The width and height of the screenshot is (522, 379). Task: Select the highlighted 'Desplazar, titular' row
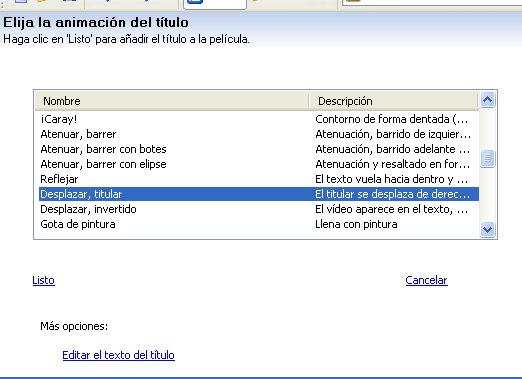[x=259, y=194]
